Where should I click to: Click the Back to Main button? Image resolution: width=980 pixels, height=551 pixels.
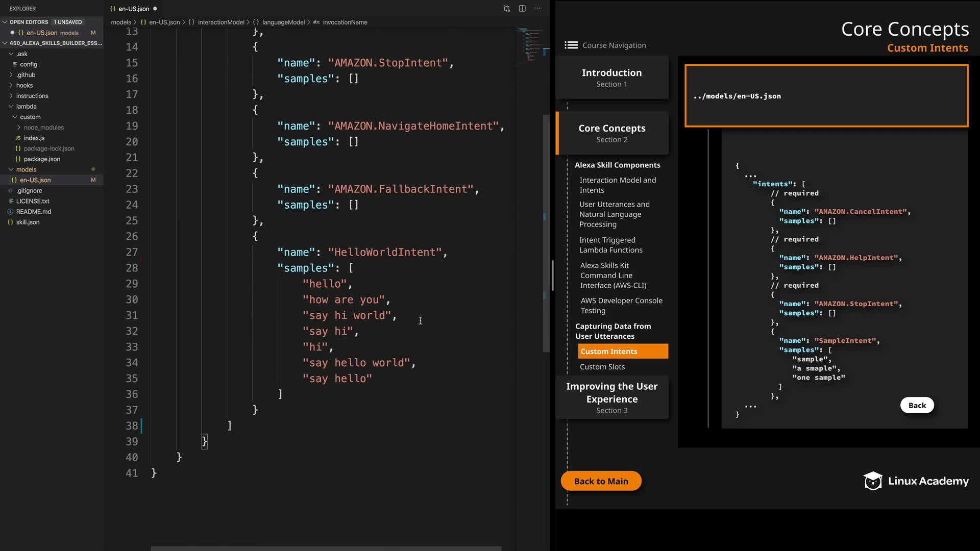(x=601, y=481)
